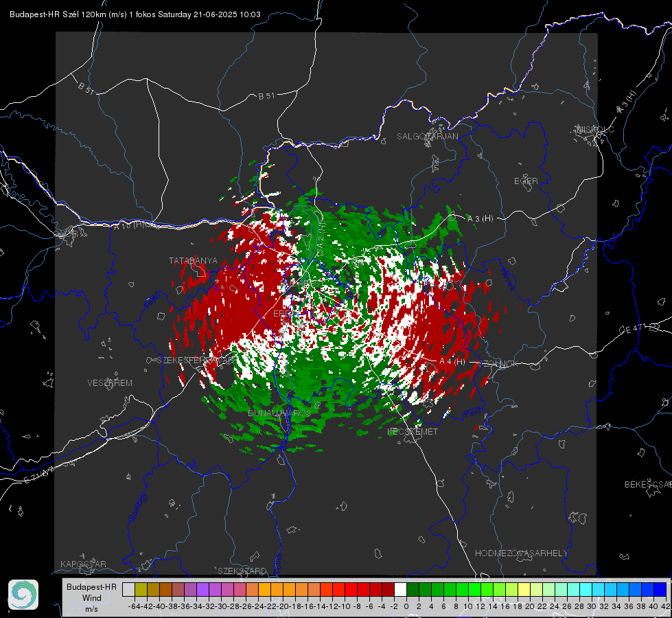Click the DUNAÚJVÁROS city label

[x=279, y=413]
